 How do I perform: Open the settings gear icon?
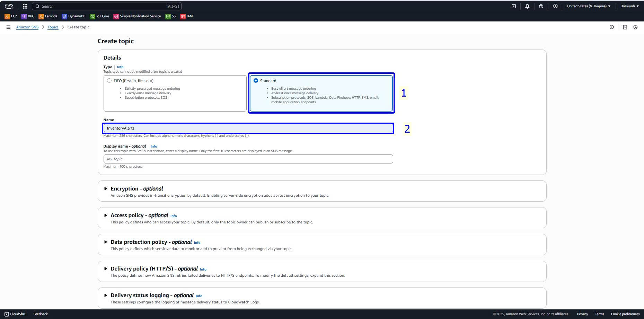pyautogui.click(x=555, y=6)
